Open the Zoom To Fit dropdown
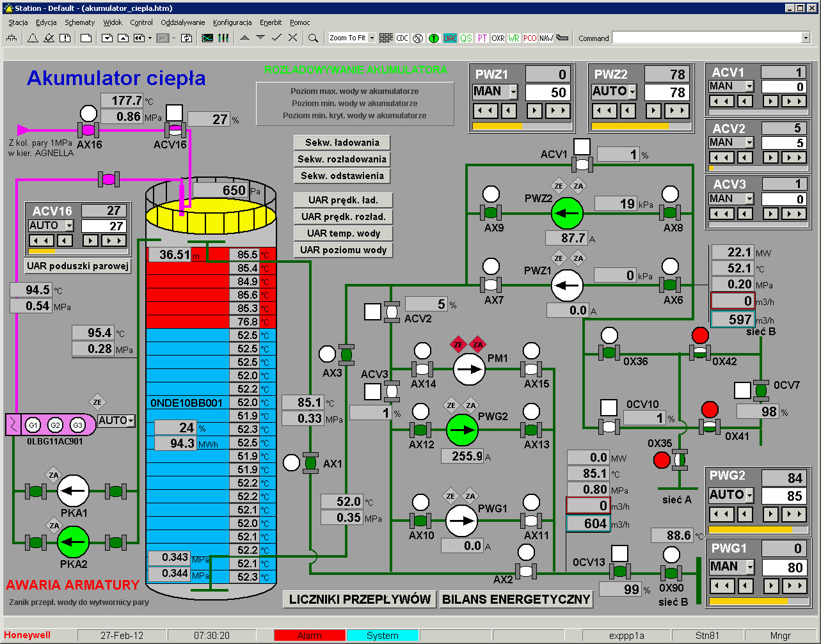The height and width of the screenshot is (644, 821). (372, 38)
